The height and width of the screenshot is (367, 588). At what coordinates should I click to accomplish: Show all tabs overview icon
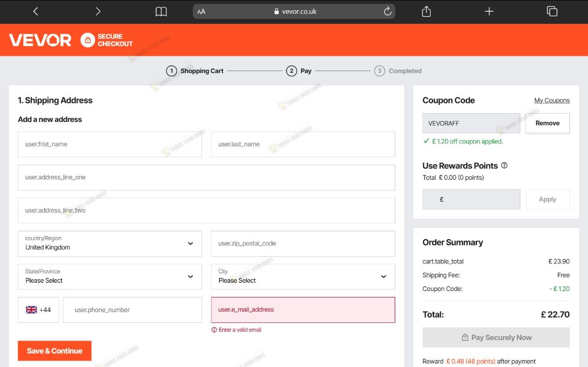pyautogui.click(x=552, y=11)
